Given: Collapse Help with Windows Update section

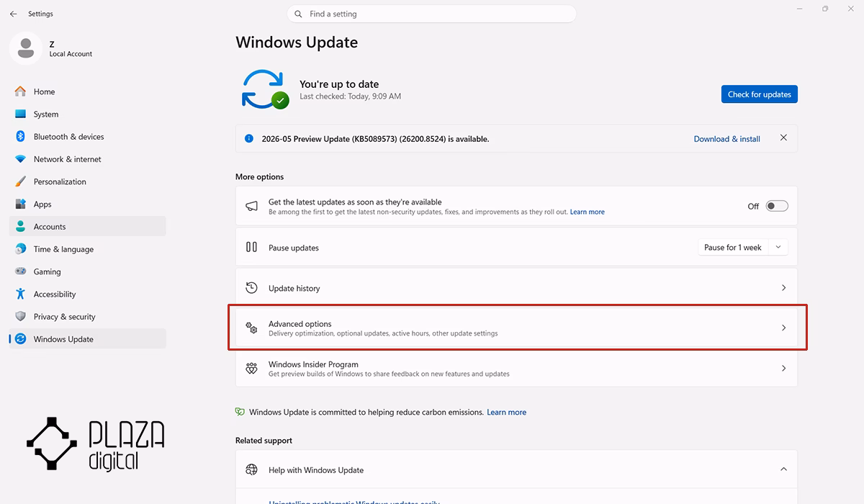Looking at the screenshot, I should pos(784,469).
